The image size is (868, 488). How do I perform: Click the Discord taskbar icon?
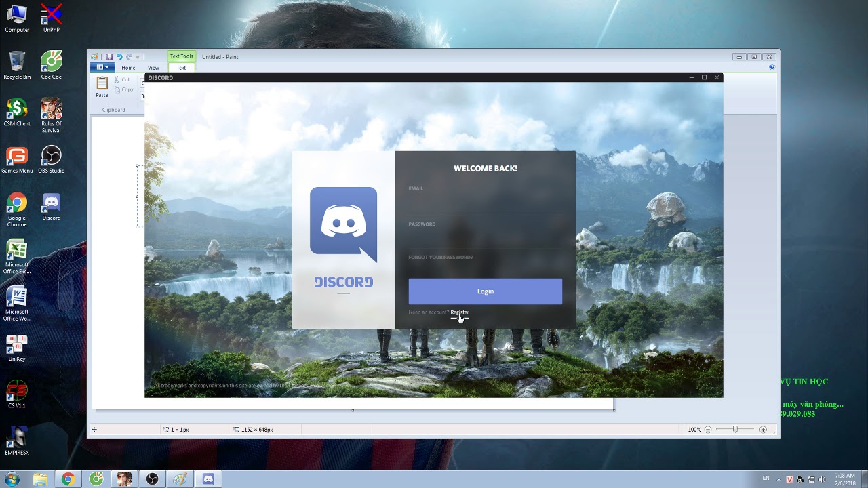tap(208, 479)
